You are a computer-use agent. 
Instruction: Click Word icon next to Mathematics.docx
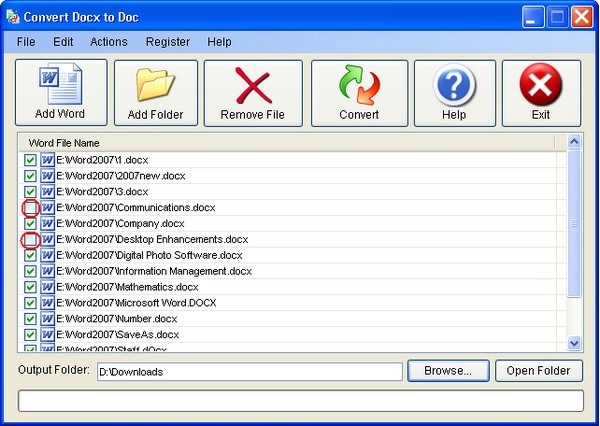point(47,287)
